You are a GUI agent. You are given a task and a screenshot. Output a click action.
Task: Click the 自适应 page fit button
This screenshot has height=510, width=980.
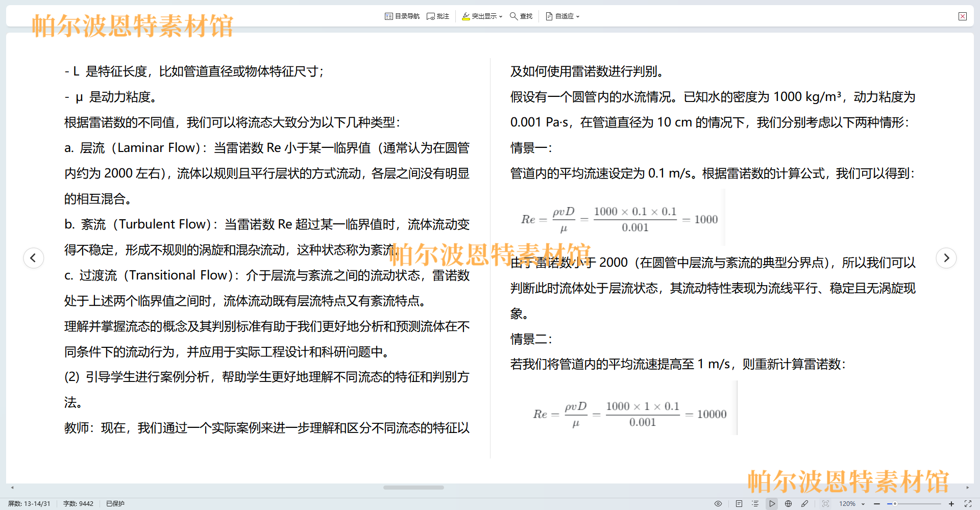coord(560,16)
